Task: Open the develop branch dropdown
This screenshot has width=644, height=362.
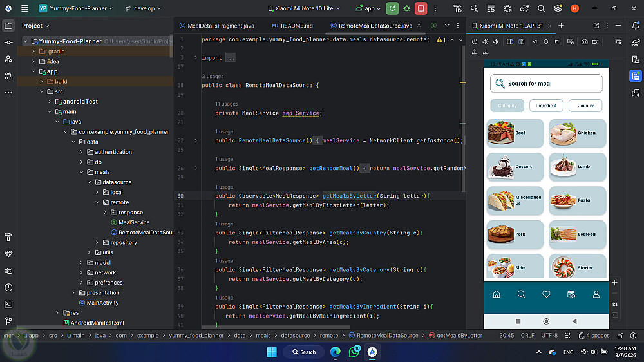Action: [x=143, y=8]
